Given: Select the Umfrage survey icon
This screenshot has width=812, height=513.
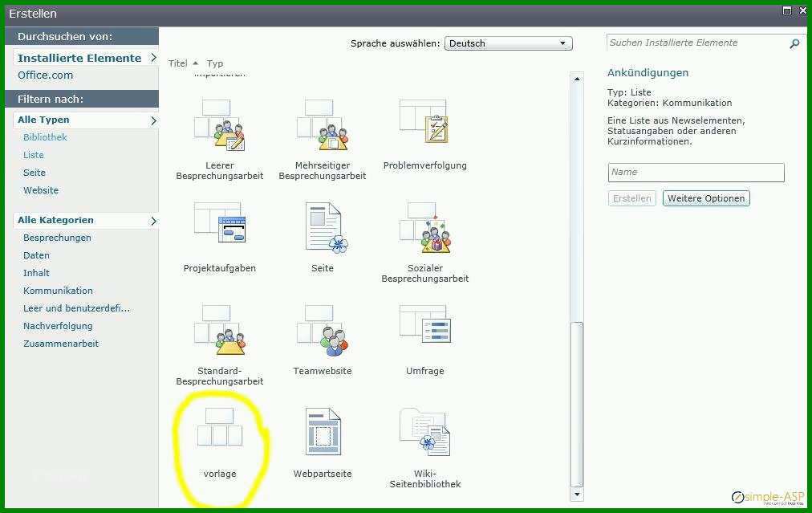Looking at the screenshot, I should 425,324.
